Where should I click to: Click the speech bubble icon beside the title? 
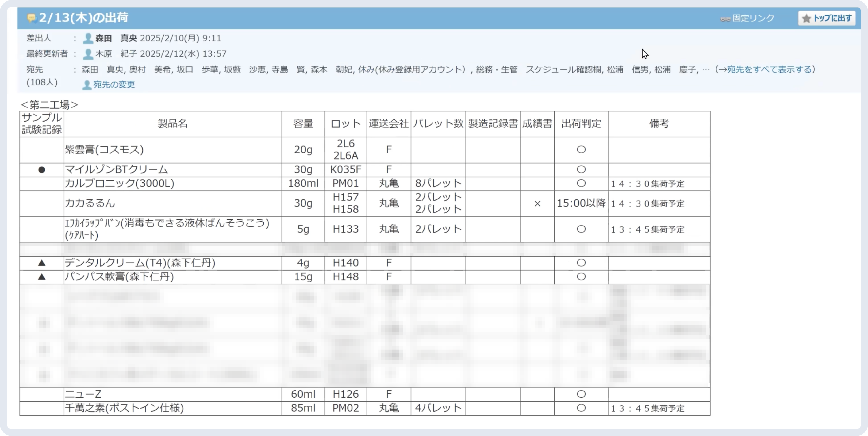32,18
